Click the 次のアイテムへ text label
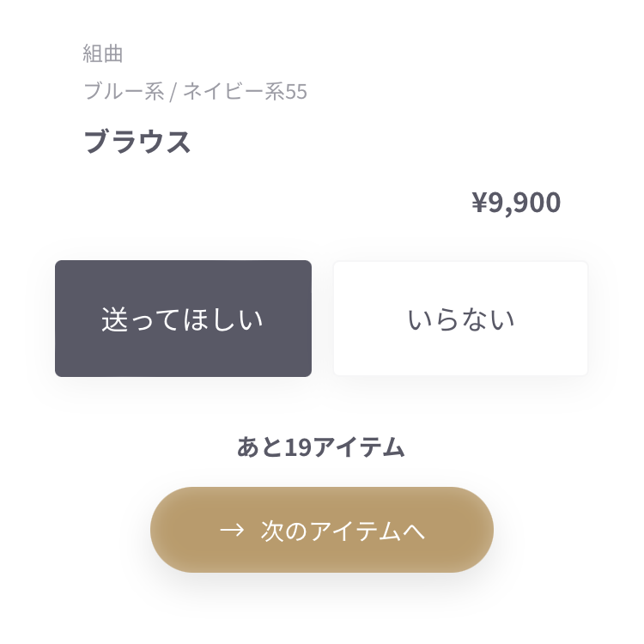 (343, 531)
